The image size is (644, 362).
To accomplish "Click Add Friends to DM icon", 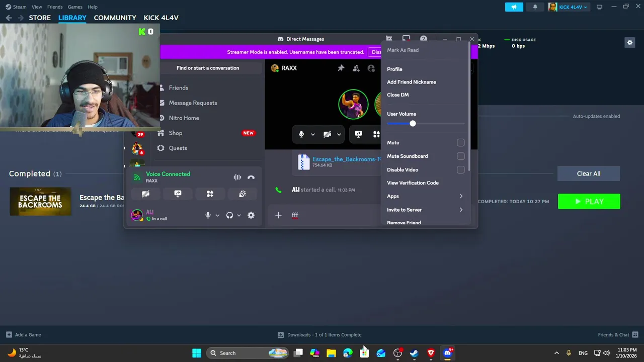I will 356,68.
